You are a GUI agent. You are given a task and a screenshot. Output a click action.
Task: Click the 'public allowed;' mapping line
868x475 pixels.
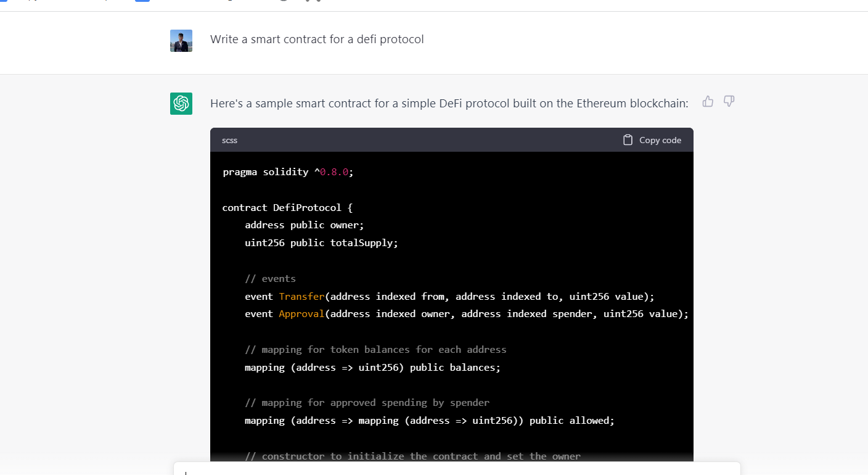[430, 421]
